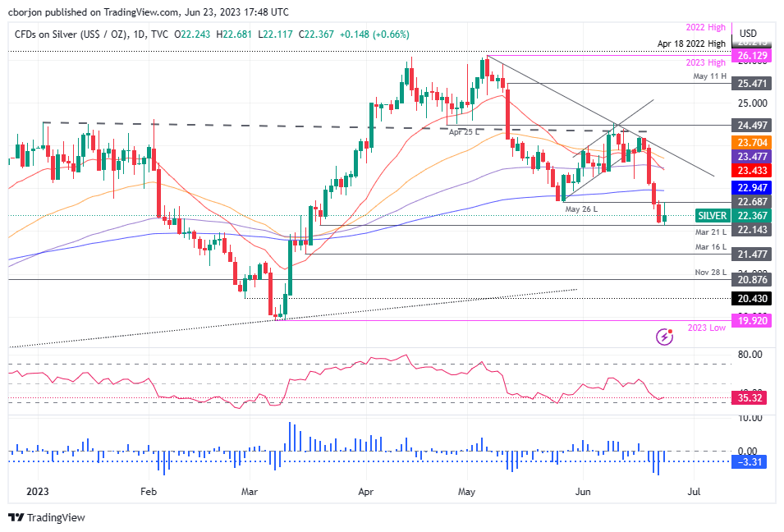Image resolution: width=784 pixels, height=532 pixels.
Task: Click 2023 on the time axis
Action: [x=36, y=491]
